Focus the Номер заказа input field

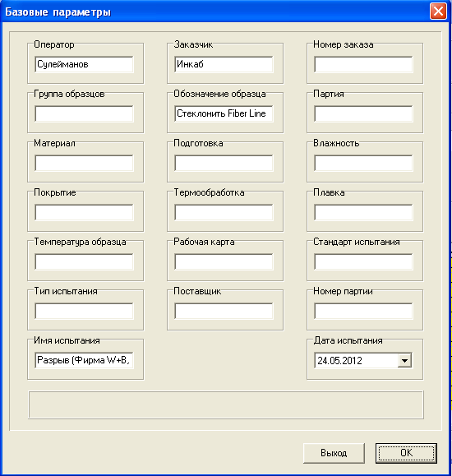pyautogui.click(x=363, y=64)
